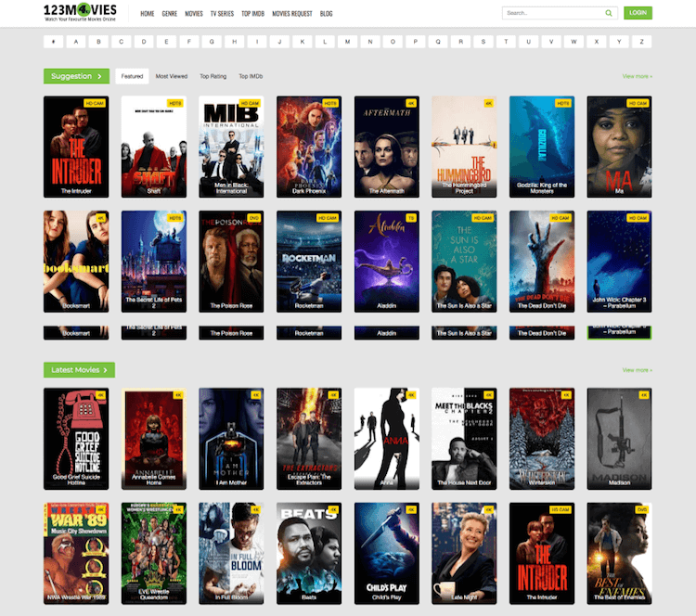Filter titles by letter A

(x=76, y=42)
